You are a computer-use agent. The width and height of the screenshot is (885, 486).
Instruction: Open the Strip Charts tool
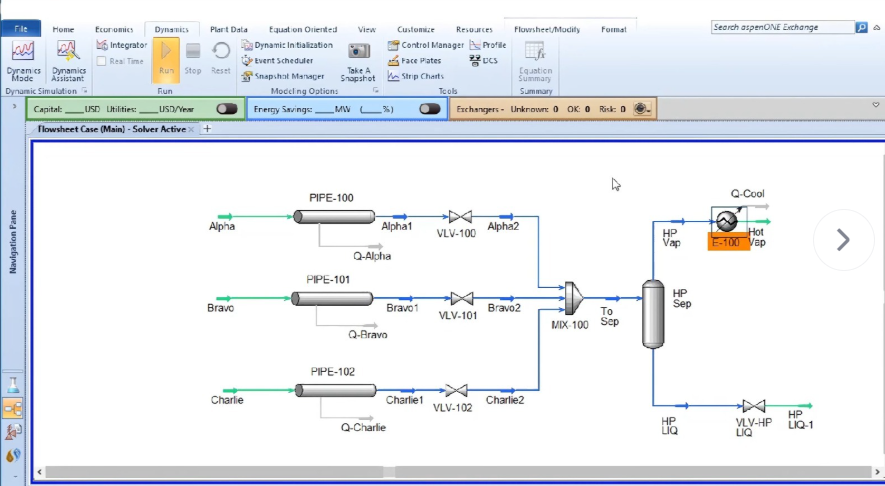tap(417, 76)
